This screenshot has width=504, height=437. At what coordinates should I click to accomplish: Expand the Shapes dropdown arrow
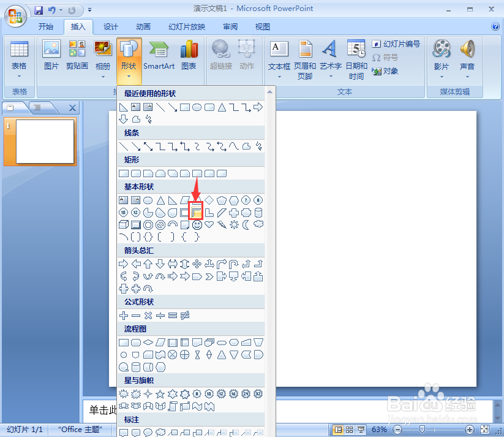pos(129,77)
